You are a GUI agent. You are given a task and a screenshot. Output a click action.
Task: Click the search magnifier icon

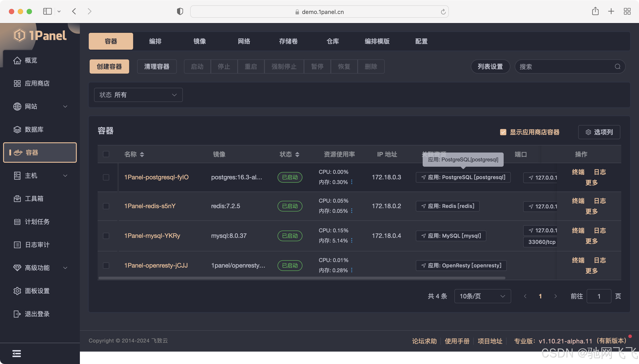coord(617,67)
